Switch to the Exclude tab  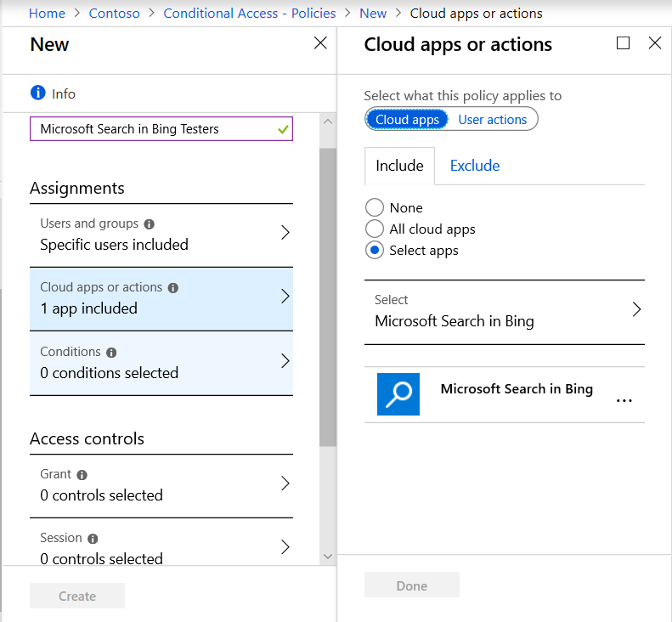[x=474, y=166]
